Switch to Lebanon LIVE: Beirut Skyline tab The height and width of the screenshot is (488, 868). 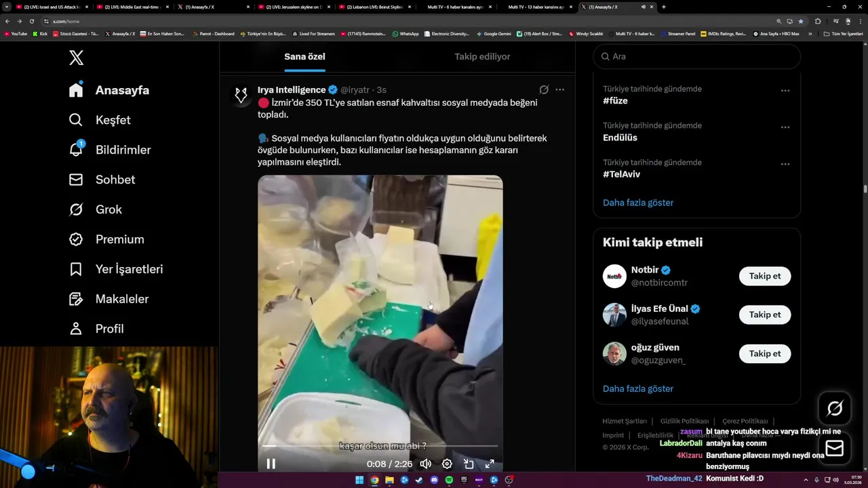point(374,7)
